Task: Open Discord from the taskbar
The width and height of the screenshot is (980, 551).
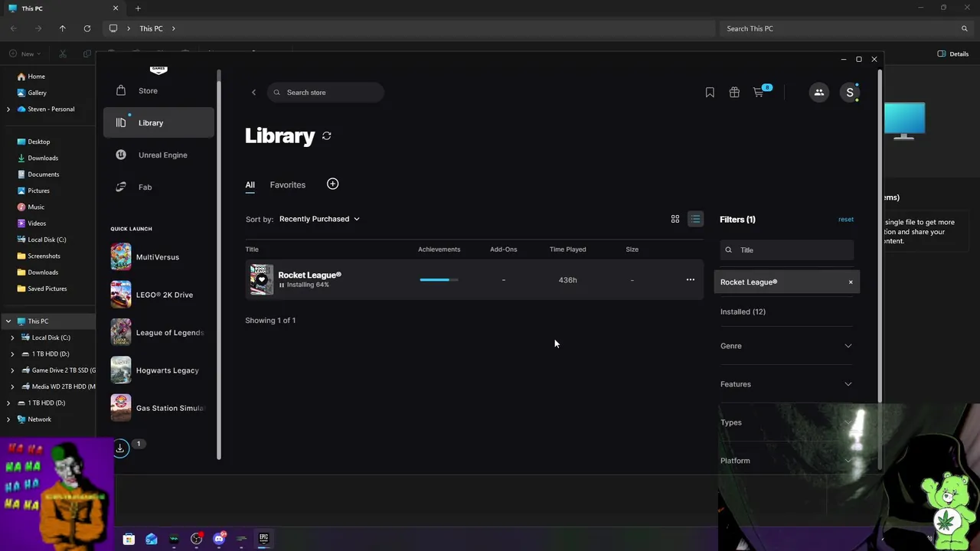Action: click(219, 539)
